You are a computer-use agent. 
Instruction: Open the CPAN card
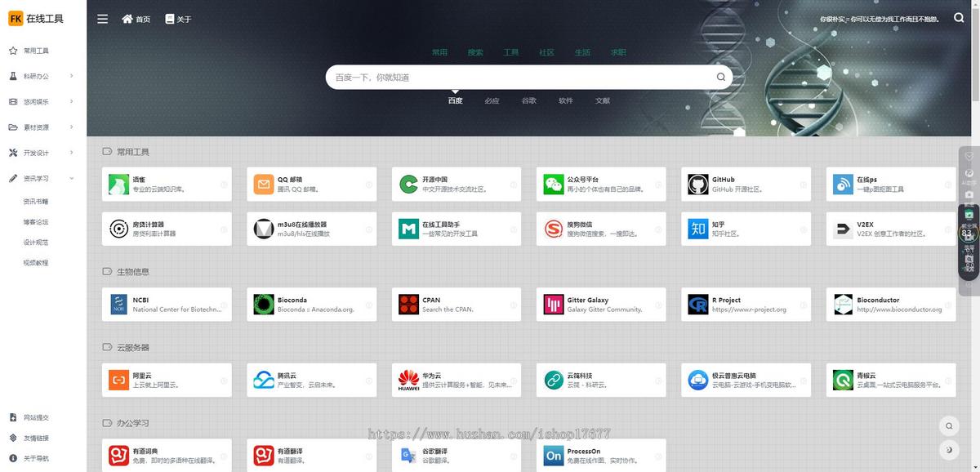[457, 305]
